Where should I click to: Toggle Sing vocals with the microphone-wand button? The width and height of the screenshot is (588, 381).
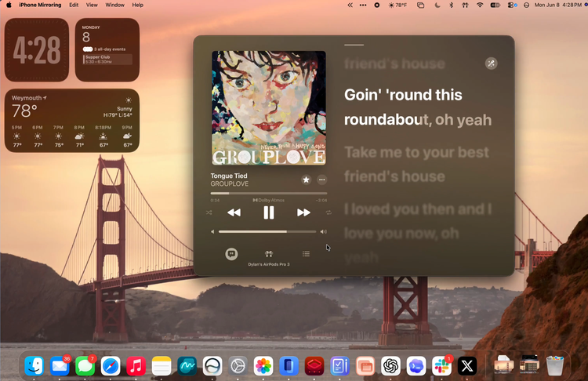coord(491,63)
